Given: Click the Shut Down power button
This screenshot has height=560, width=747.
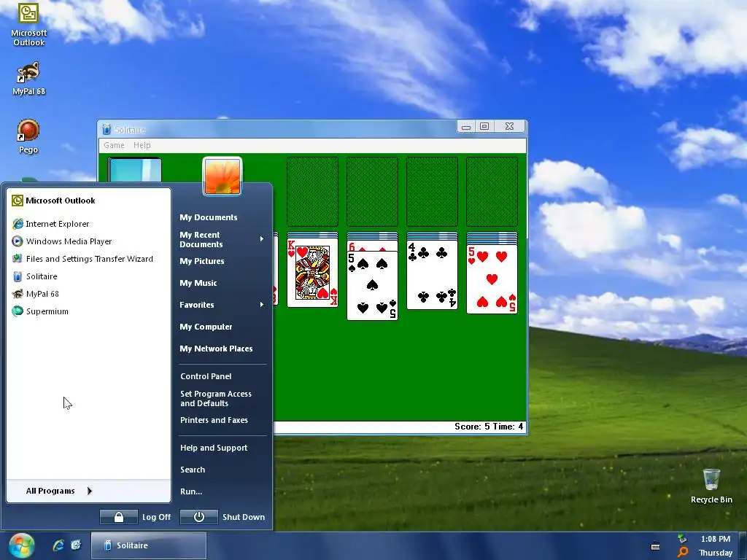Looking at the screenshot, I should 198,517.
